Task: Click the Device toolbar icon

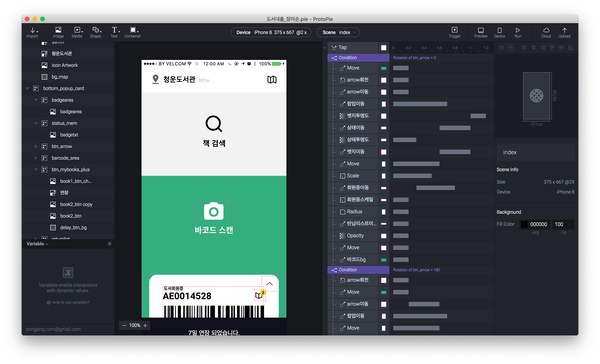Action: 499,32
